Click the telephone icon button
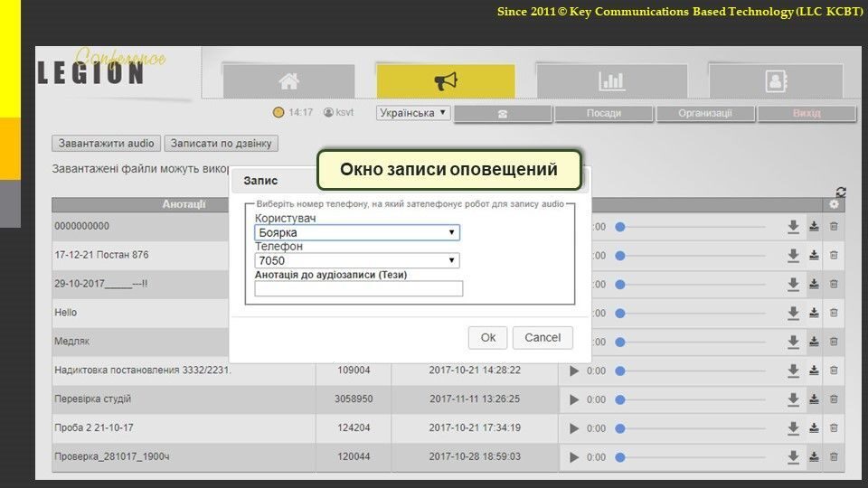This screenshot has height=488, width=868. (x=503, y=114)
